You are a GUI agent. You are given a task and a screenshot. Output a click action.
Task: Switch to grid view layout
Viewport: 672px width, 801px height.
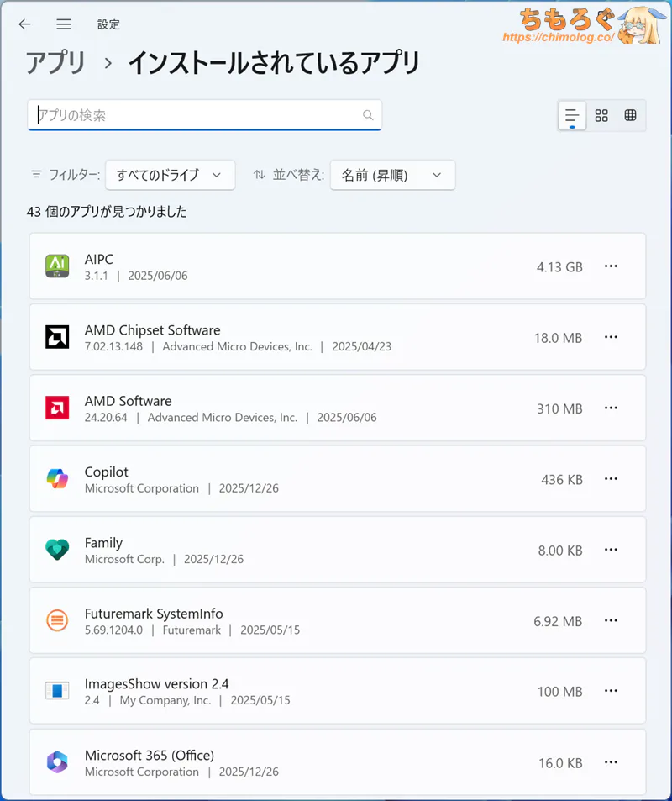pyautogui.click(x=601, y=116)
